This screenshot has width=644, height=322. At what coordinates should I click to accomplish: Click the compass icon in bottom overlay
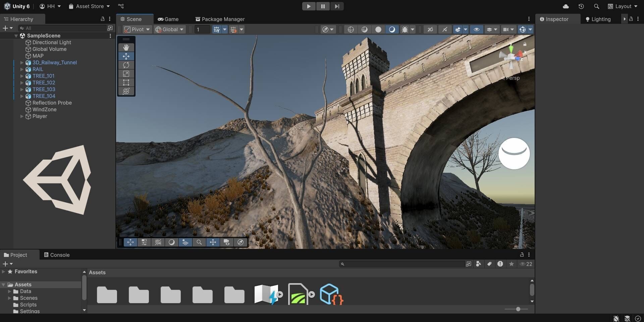click(x=240, y=242)
